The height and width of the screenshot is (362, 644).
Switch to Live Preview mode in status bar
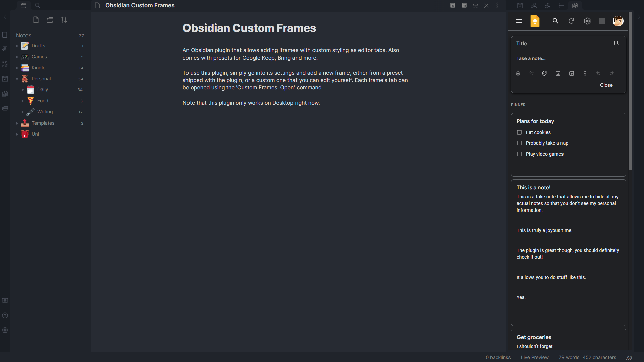click(x=534, y=357)
